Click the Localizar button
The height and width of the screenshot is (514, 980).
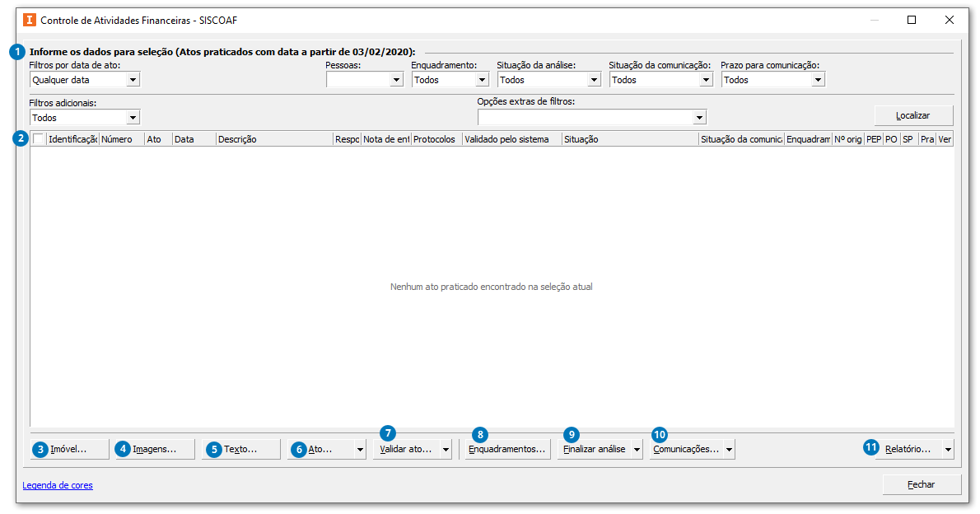click(913, 115)
